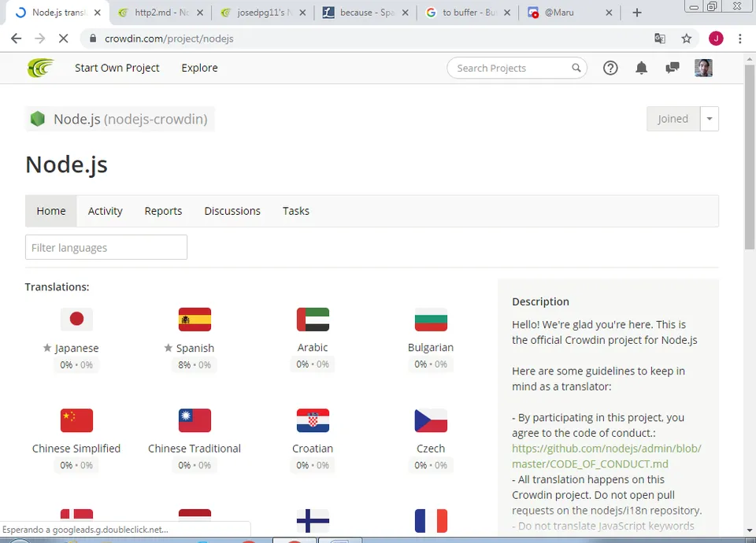
Task: Open the Reports tab
Action: point(164,211)
